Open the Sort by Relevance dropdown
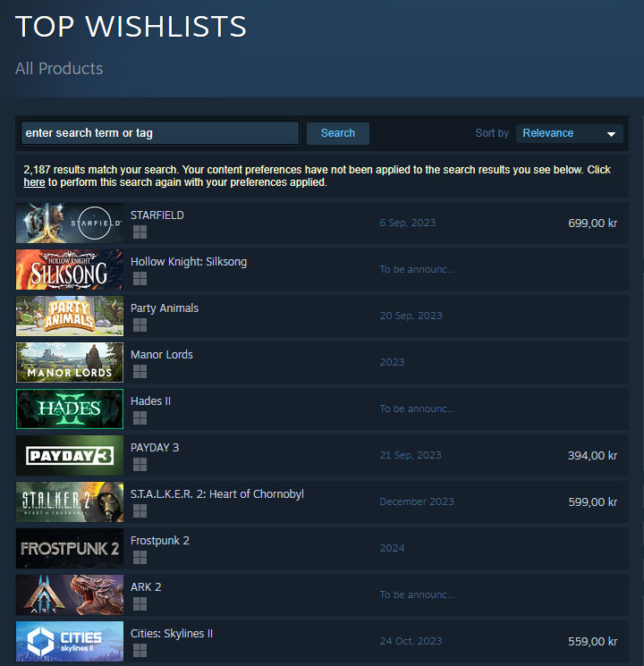Screen dimensions: 644x666 tap(569, 133)
